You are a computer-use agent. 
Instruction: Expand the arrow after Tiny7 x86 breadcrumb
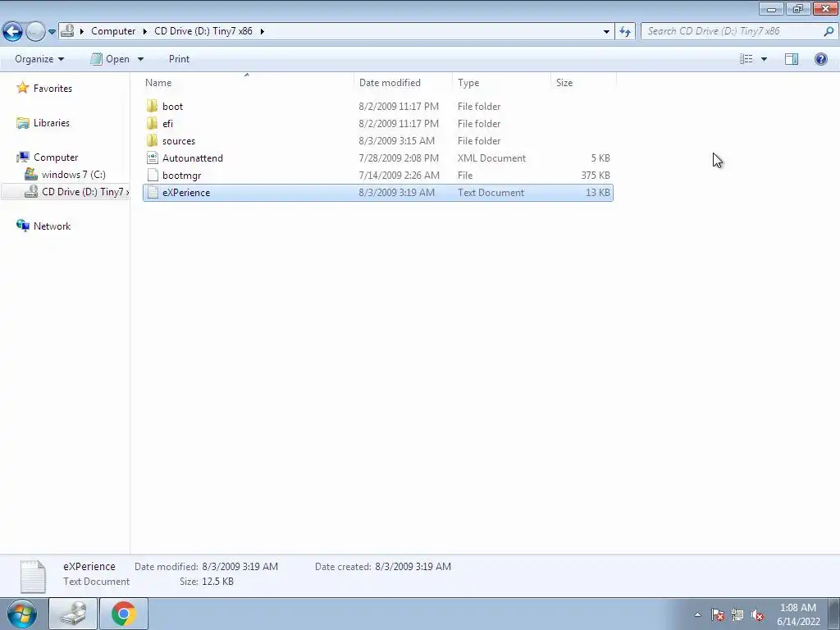click(x=262, y=31)
